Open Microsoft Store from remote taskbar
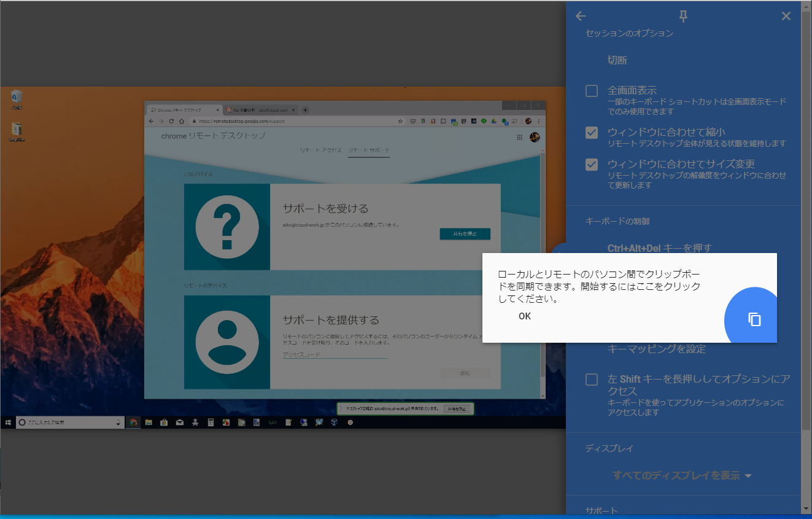Screen dimensions: 812x519 [x=164, y=423]
